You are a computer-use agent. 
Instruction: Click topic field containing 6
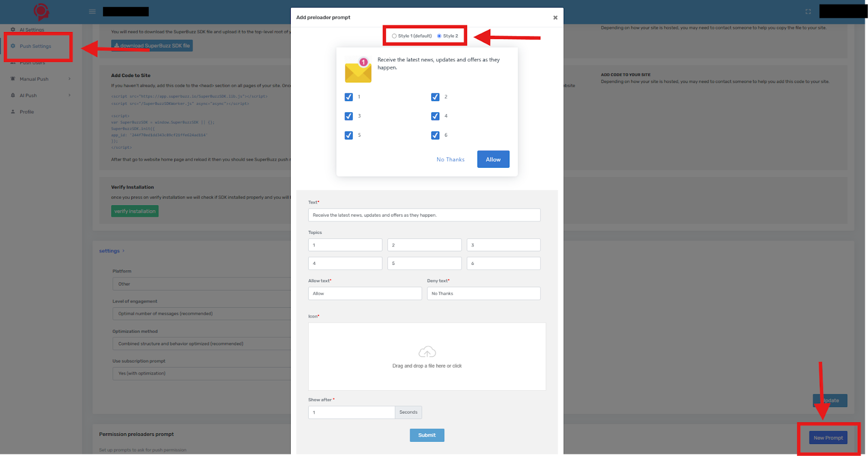point(503,263)
